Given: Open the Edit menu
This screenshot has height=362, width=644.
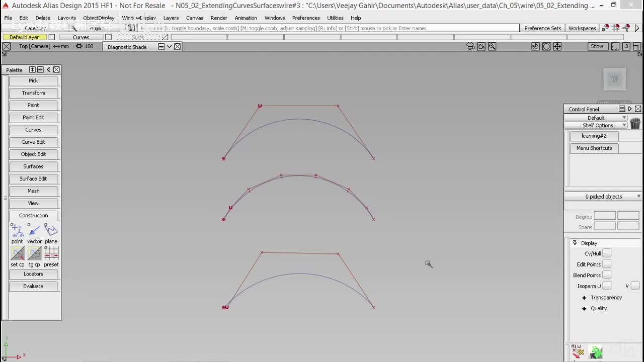Looking at the screenshot, I should 24,18.
